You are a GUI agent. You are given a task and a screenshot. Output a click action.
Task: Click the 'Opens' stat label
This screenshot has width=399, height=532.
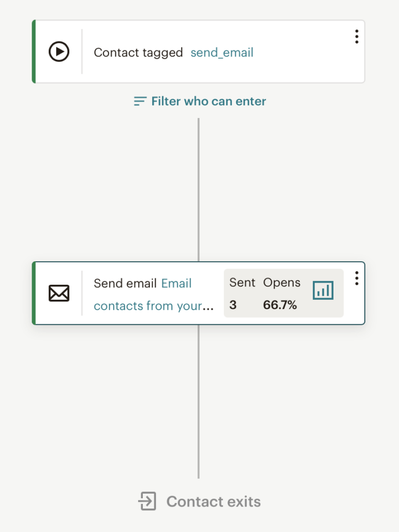(282, 283)
